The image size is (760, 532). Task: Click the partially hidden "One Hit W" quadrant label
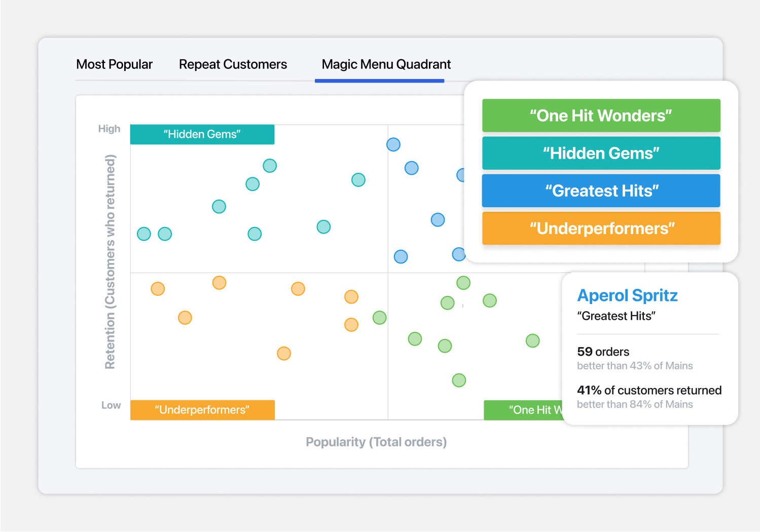pos(523,410)
